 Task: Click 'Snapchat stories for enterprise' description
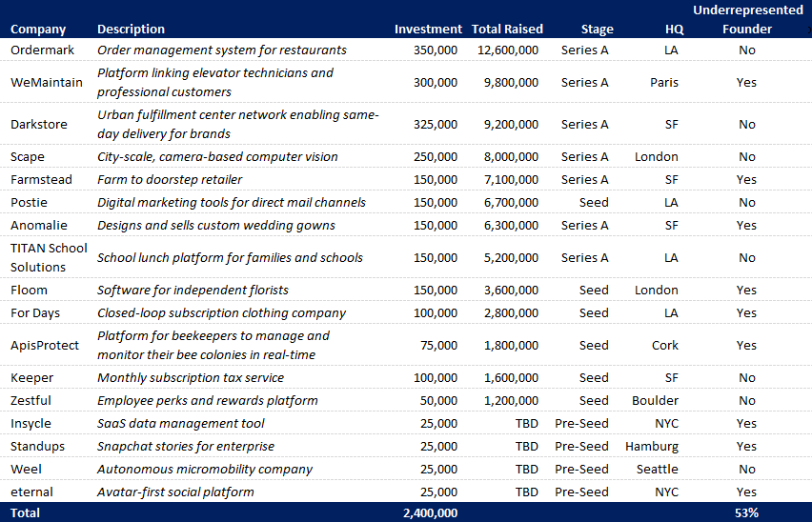(186, 446)
